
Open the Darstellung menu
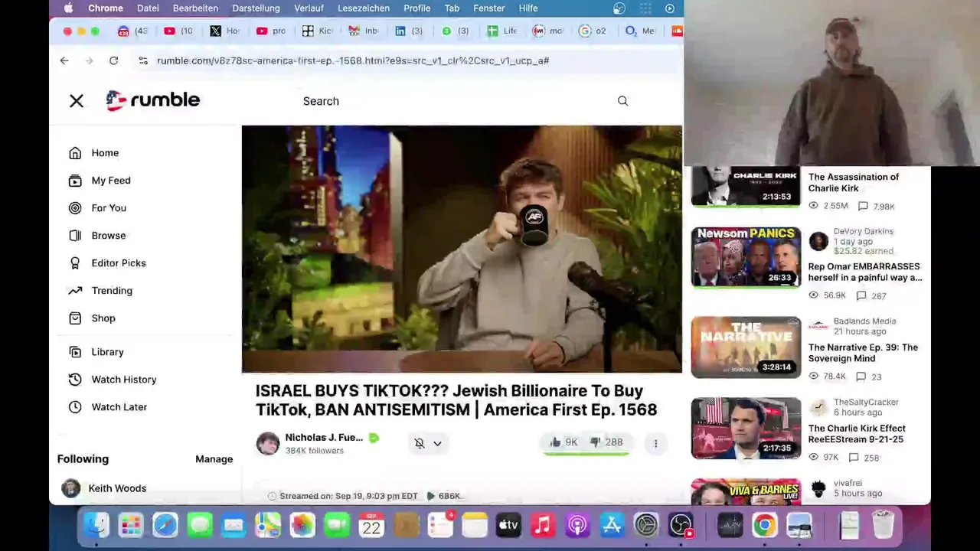[256, 8]
